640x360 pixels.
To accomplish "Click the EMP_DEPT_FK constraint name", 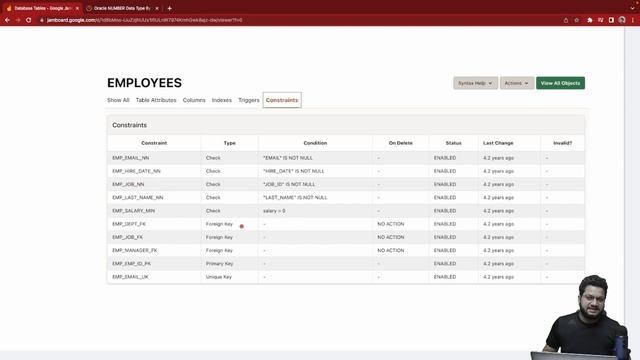I will tap(129, 224).
